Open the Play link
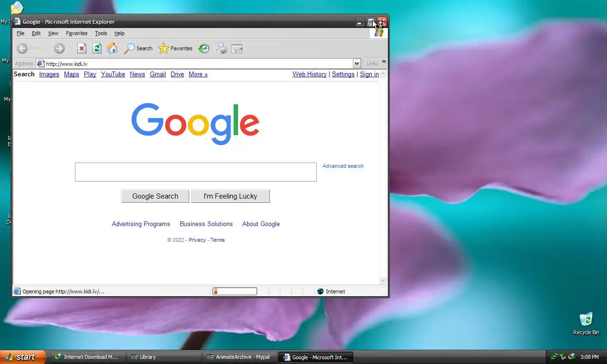 coord(90,74)
